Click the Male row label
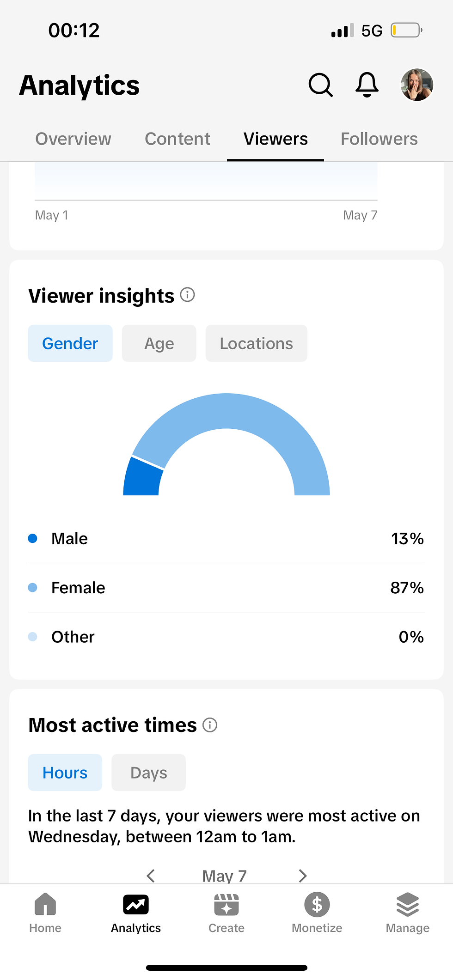 coord(69,538)
